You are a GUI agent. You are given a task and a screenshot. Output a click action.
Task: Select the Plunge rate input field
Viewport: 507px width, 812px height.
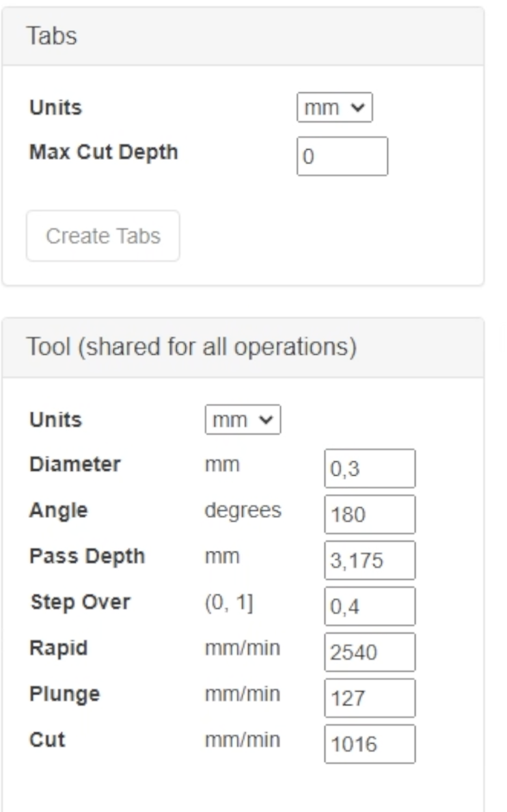click(x=370, y=698)
